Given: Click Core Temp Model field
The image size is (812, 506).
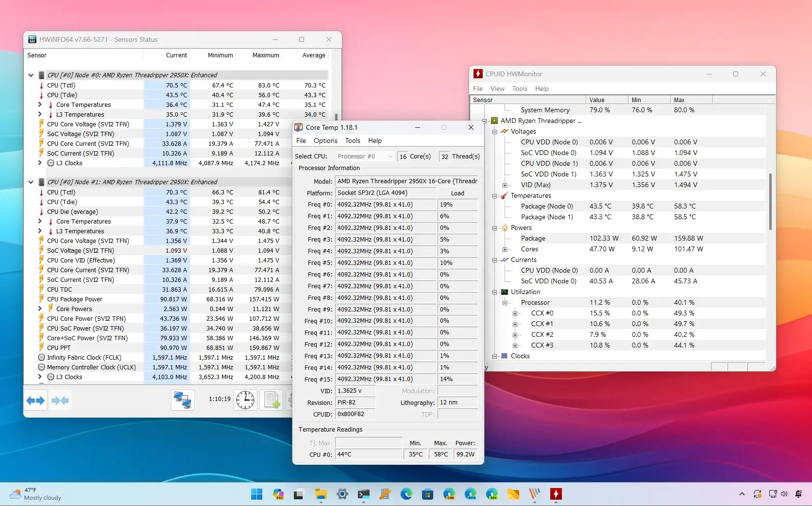Looking at the screenshot, I should 406,181.
